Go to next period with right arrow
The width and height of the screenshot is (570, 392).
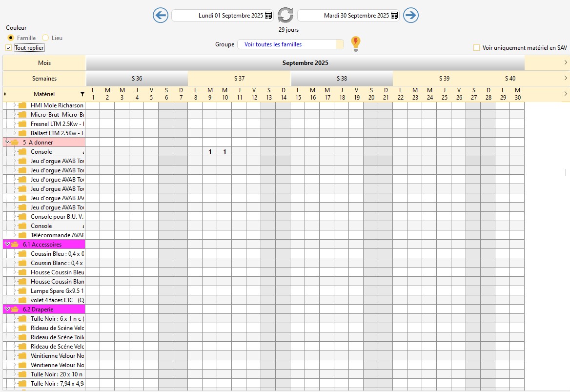coord(411,15)
